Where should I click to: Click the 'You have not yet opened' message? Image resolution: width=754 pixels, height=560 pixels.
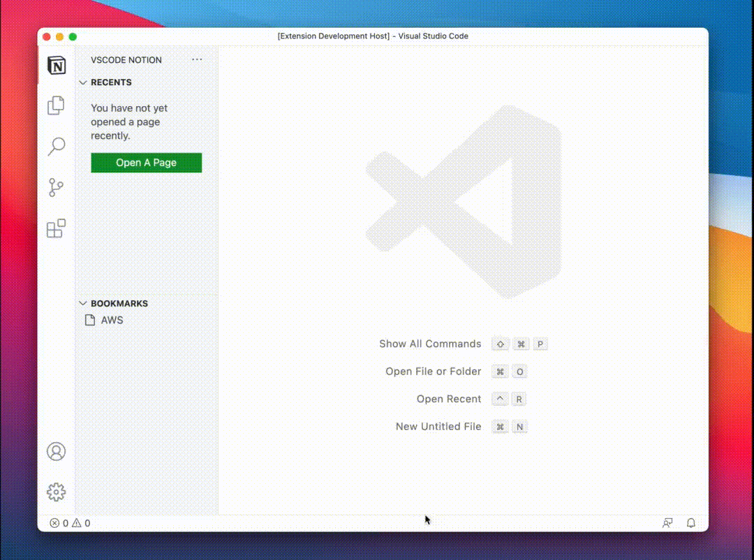click(x=129, y=121)
